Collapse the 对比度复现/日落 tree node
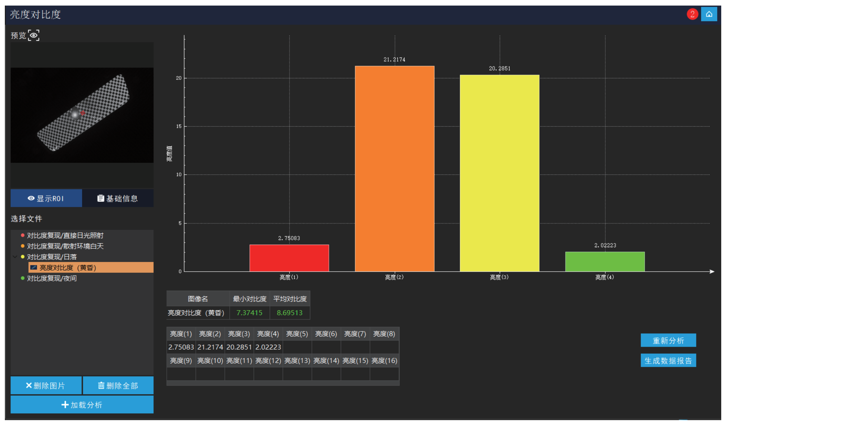The height and width of the screenshot is (422, 868). [15, 256]
